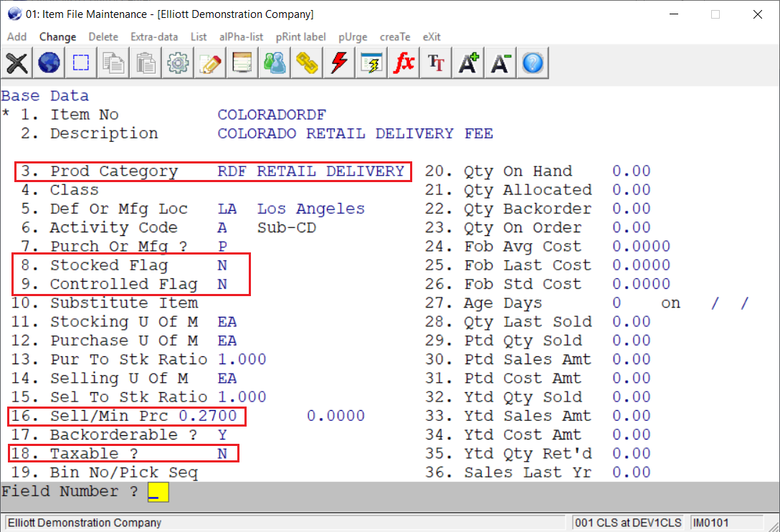Click the Sub-CD activity code text

tap(287, 228)
